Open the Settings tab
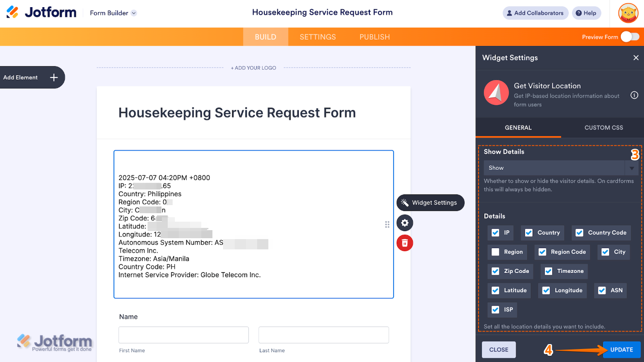Screen dimensions: 644x362 (318, 37)
